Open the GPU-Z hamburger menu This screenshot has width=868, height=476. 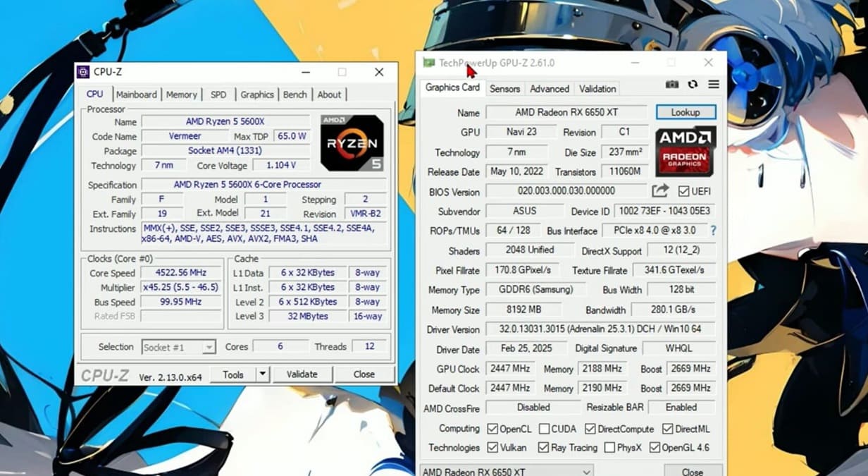pyautogui.click(x=714, y=85)
